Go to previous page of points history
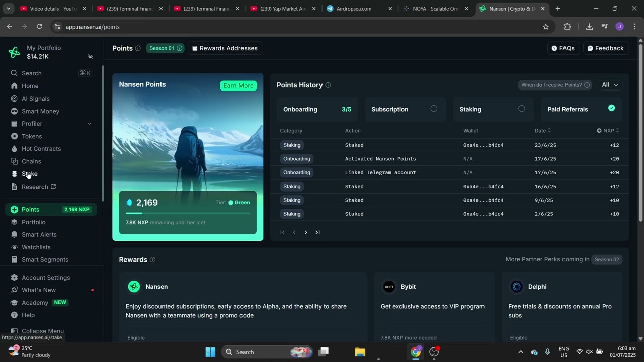The height and width of the screenshot is (362, 644). 294,232
